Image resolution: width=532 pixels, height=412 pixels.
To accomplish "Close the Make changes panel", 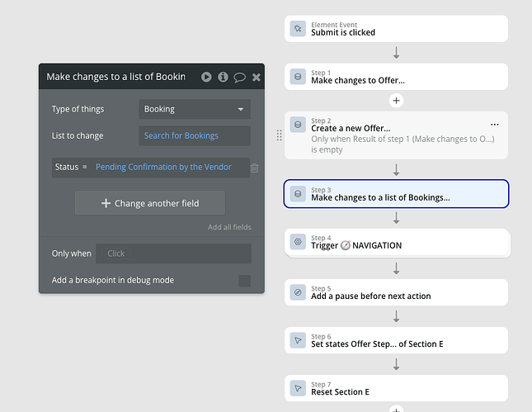I will click(x=256, y=77).
